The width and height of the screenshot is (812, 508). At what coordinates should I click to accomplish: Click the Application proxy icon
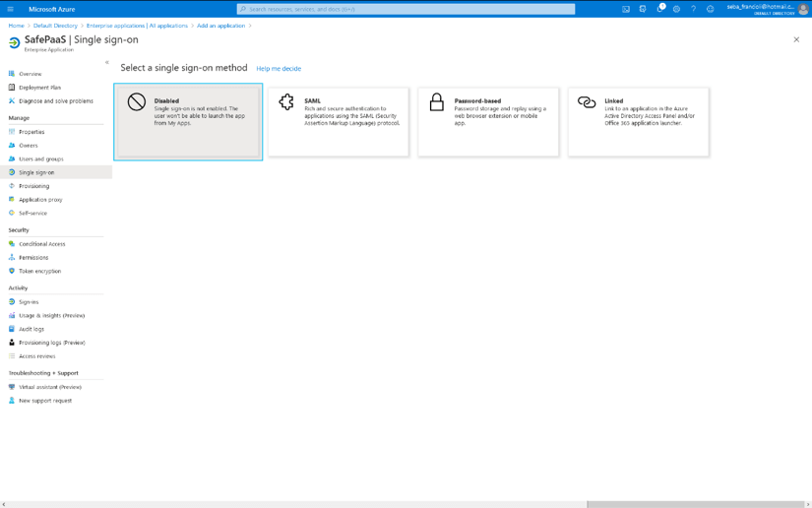coord(12,199)
